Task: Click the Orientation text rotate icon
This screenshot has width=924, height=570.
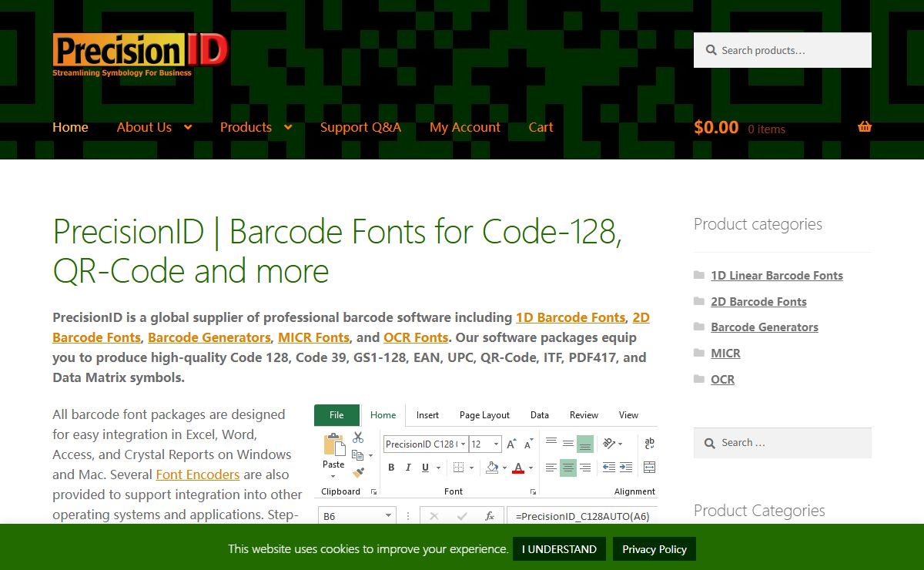Action: [x=609, y=443]
